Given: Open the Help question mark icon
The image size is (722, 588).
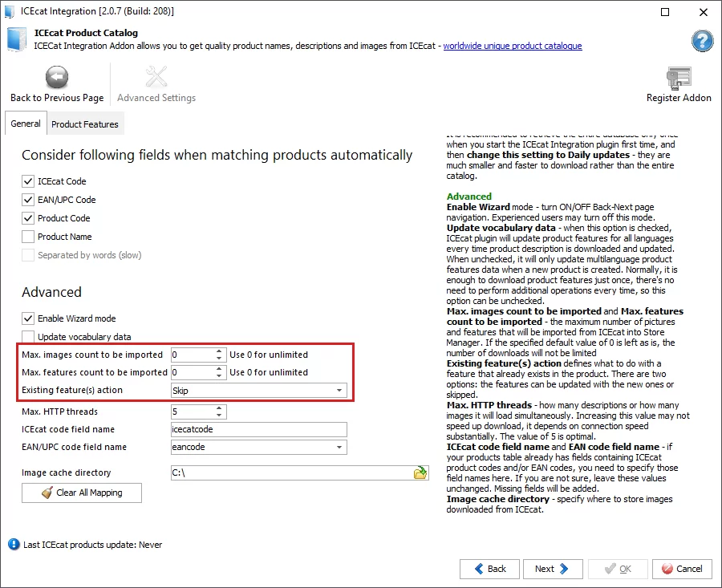Looking at the screenshot, I should 702,41.
